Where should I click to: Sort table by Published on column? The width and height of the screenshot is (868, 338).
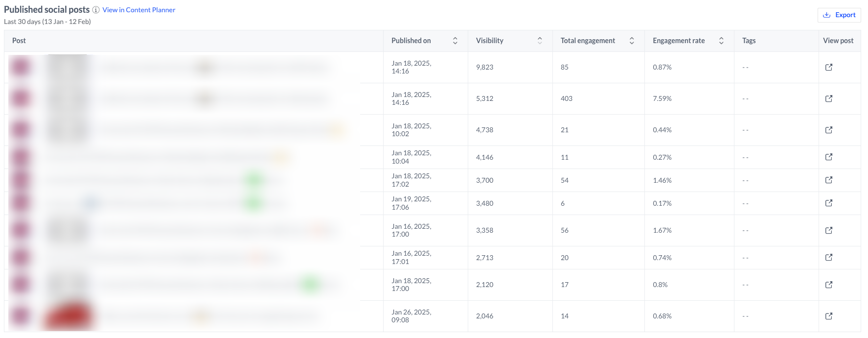click(x=455, y=41)
